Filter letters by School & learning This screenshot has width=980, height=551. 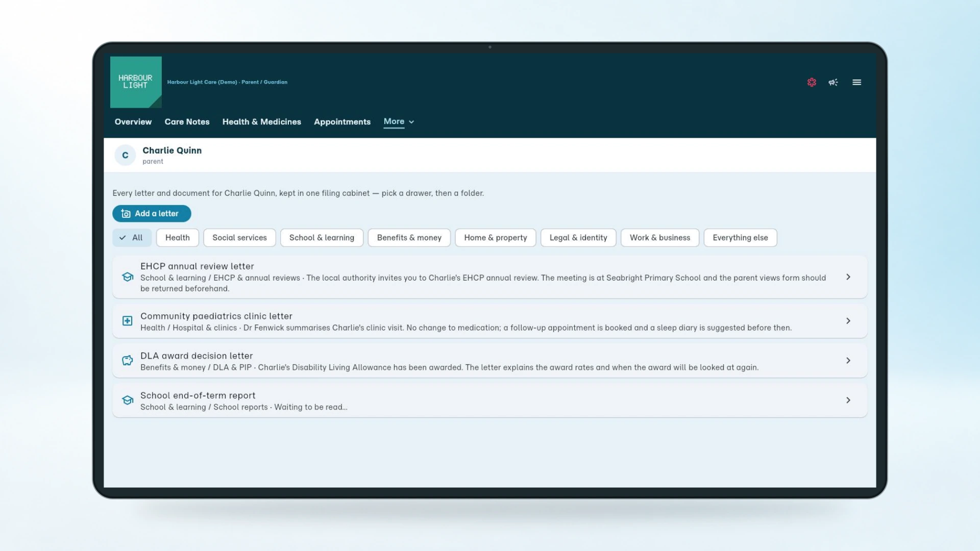[322, 238]
